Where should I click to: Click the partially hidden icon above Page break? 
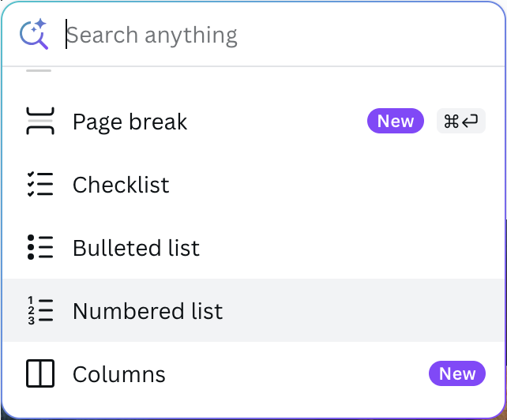point(39,71)
